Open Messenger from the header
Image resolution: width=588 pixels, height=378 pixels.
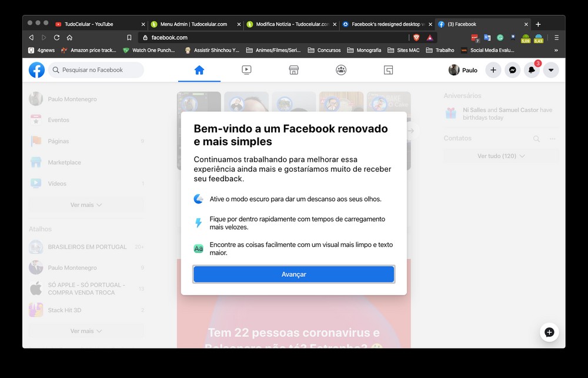[512, 70]
